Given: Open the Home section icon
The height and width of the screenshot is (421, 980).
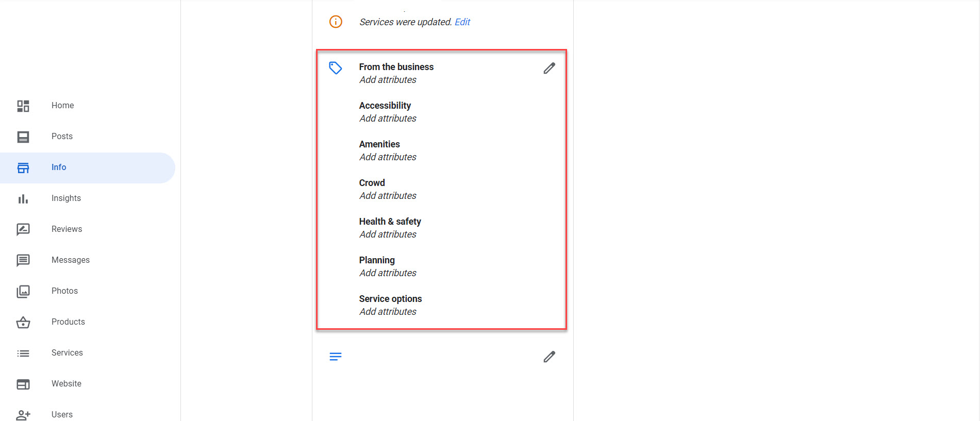Looking at the screenshot, I should (x=23, y=106).
